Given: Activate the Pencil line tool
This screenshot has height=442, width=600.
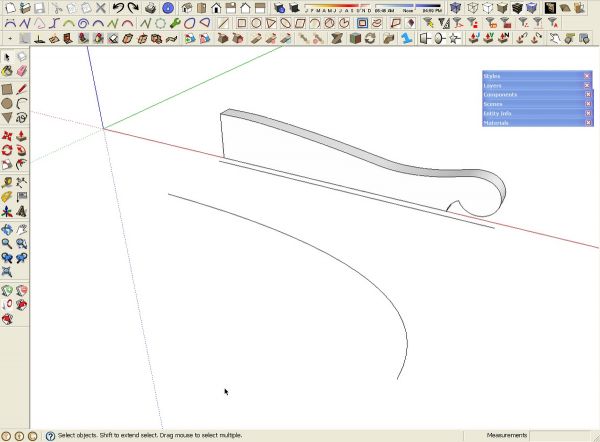Looking at the screenshot, I should point(22,90).
